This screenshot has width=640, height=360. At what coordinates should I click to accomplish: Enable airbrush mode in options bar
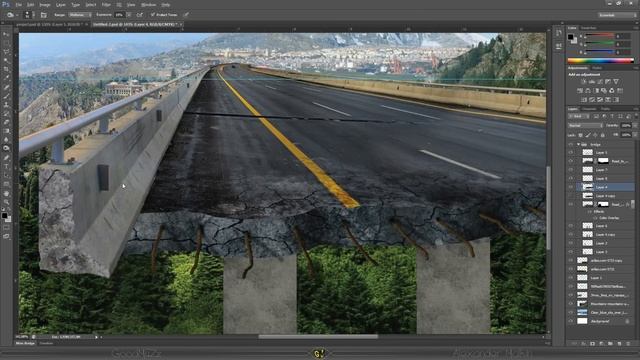pos(140,15)
